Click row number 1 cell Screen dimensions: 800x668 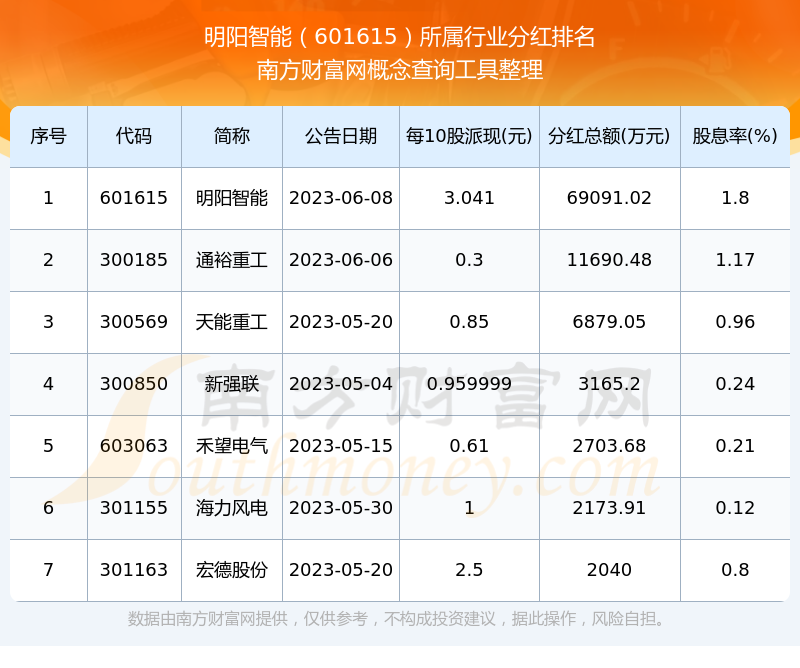point(48,198)
